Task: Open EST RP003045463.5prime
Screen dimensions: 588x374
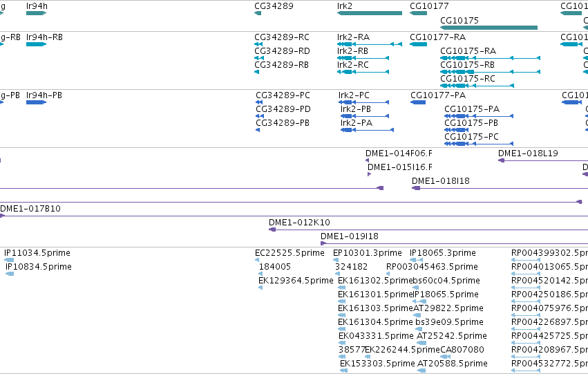Action: 432,267
